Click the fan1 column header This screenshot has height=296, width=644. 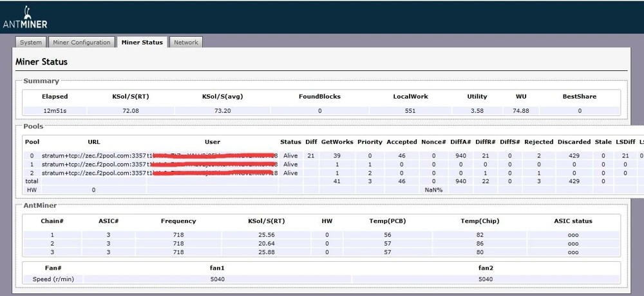point(217,268)
